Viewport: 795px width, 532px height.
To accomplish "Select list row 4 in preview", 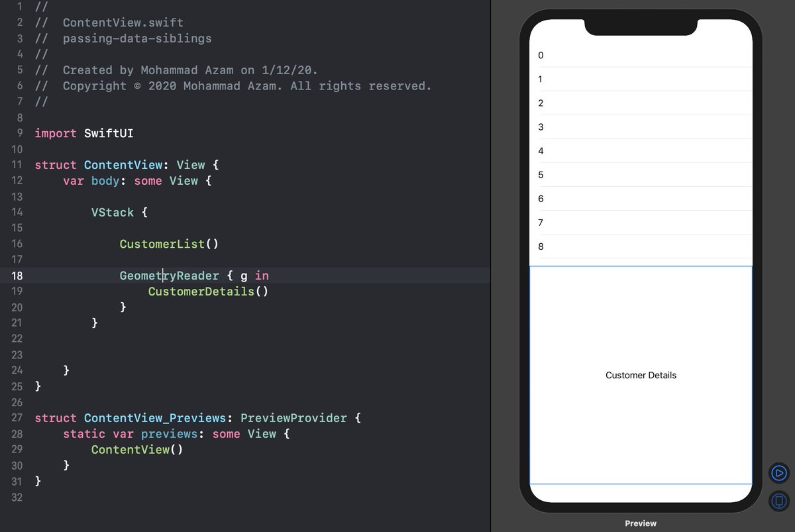I will [641, 150].
